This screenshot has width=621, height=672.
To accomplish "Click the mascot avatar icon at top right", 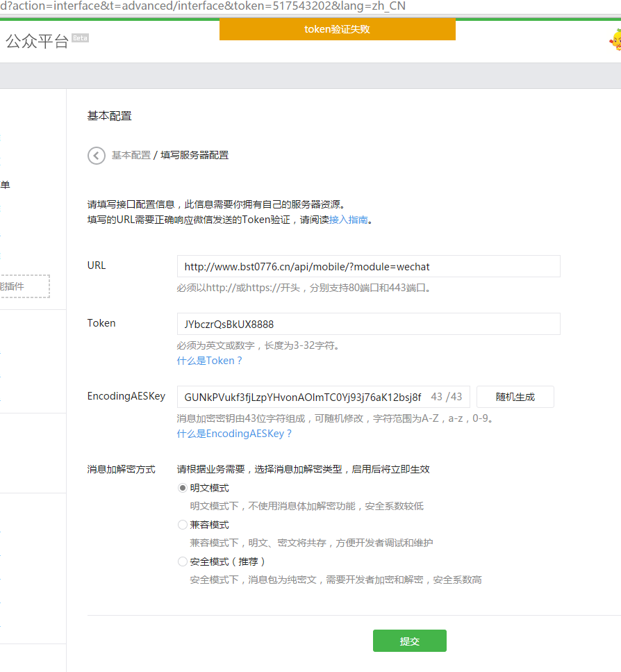I will (615, 40).
